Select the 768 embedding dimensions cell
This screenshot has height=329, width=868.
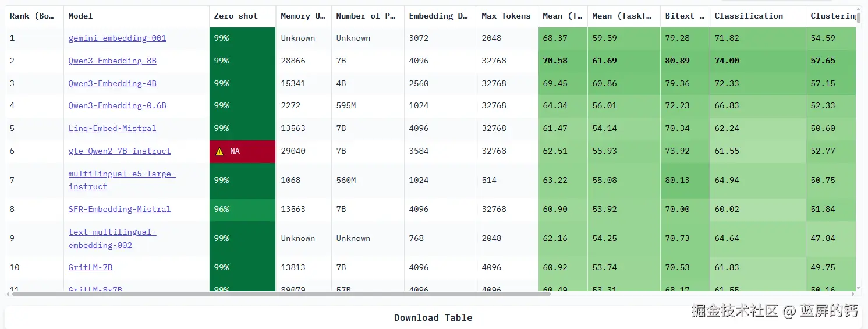click(x=441, y=239)
